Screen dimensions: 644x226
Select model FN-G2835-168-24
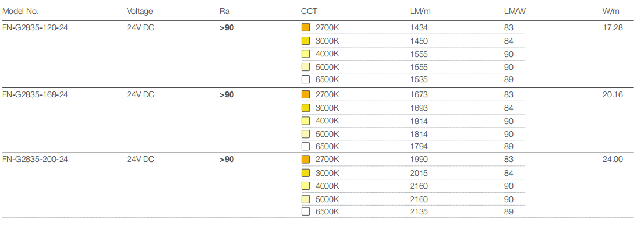point(35,95)
